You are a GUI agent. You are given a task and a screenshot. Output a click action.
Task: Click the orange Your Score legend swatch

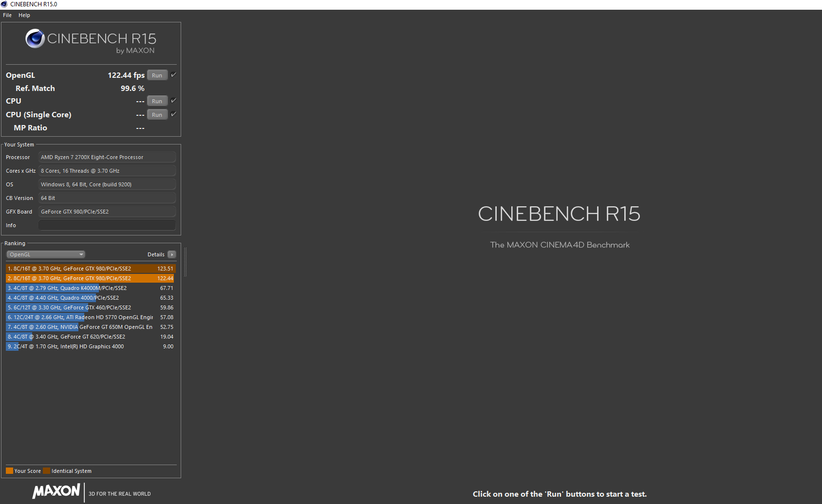tap(9, 470)
